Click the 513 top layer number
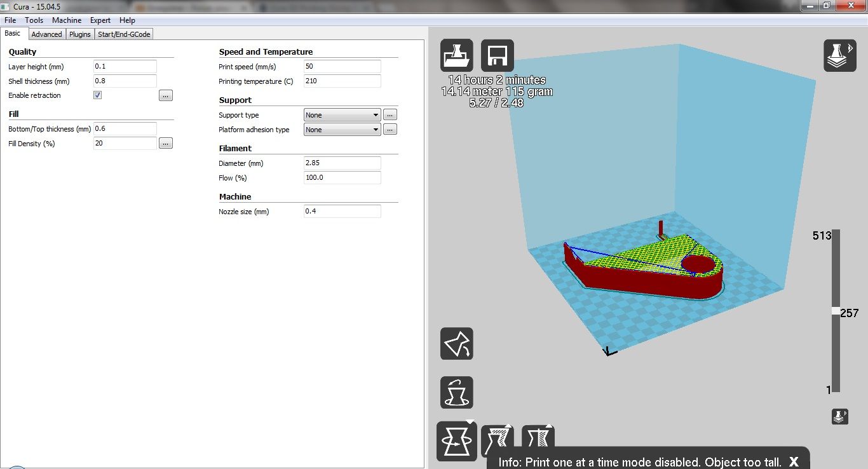This screenshot has width=868, height=469. pos(822,236)
